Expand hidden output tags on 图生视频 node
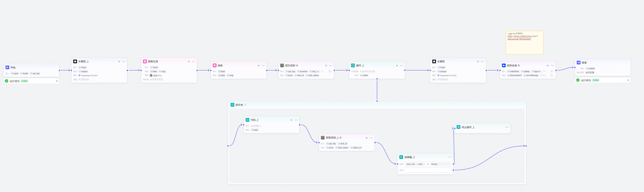This screenshot has width=644, height=192. (x=330, y=71)
